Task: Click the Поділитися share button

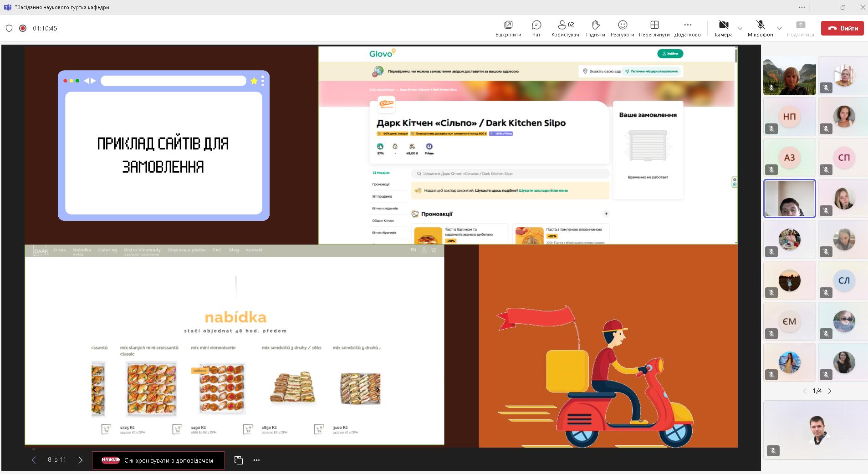Action: pyautogui.click(x=800, y=28)
